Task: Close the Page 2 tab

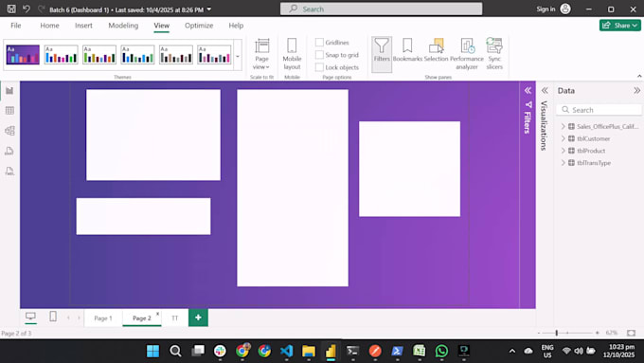Action: [158, 314]
